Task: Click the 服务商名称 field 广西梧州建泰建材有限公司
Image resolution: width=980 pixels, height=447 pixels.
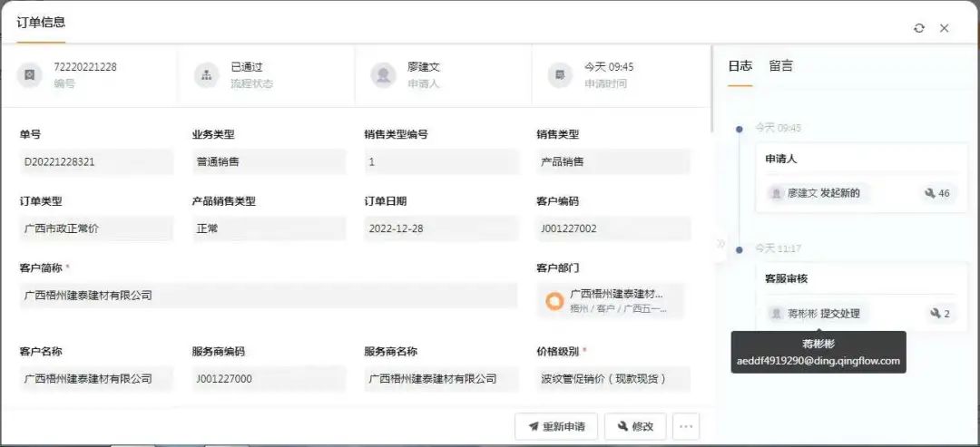Action: 441,379
